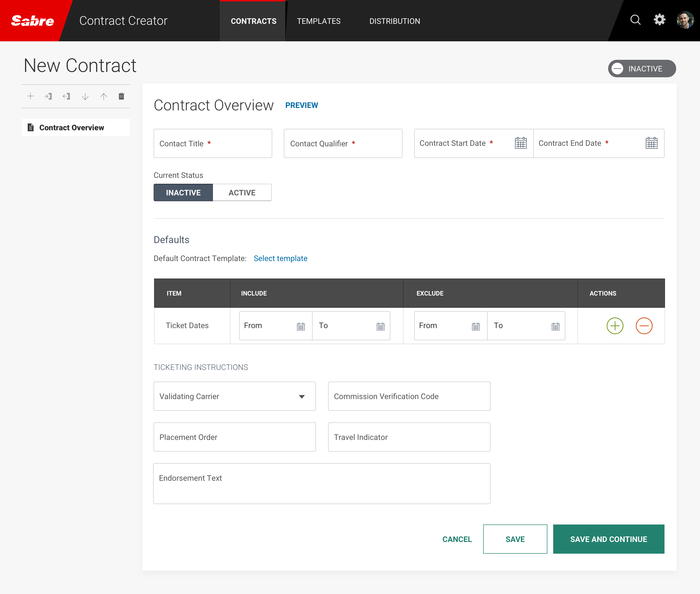Toggle the INACTIVE status pill at top
This screenshot has width=700, height=594.
click(x=642, y=69)
